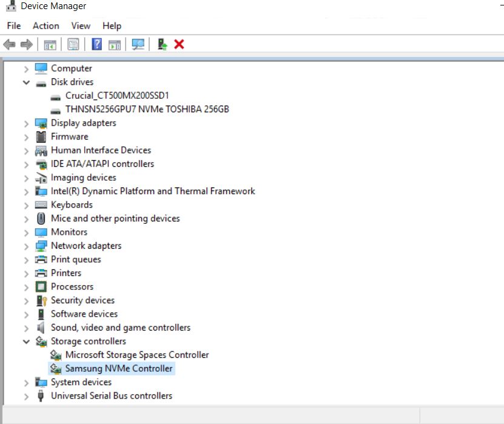This screenshot has width=504, height=424.
Task: Click the red X Uninstall device icon
Action: coord(179,44)
